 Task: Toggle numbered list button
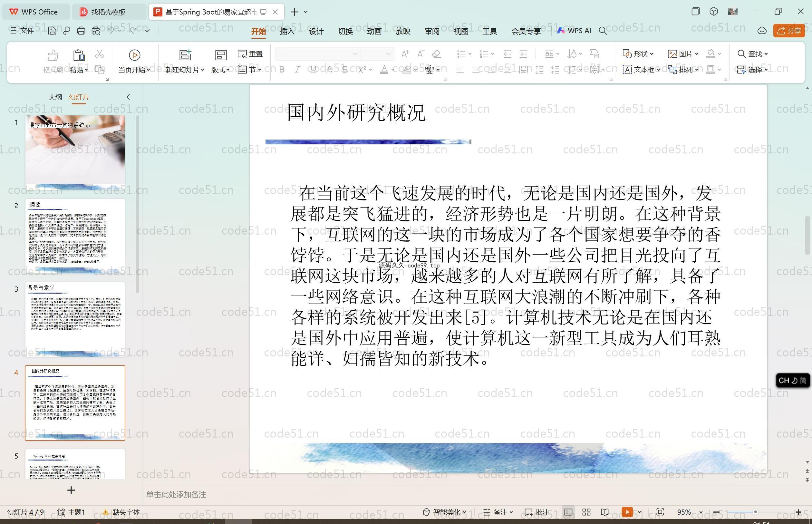click(484, 54)
